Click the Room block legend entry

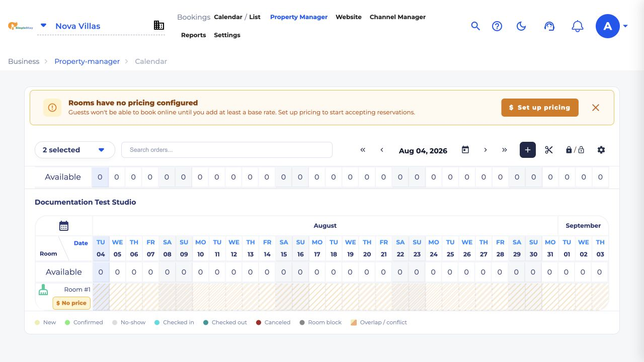[320, 322]
